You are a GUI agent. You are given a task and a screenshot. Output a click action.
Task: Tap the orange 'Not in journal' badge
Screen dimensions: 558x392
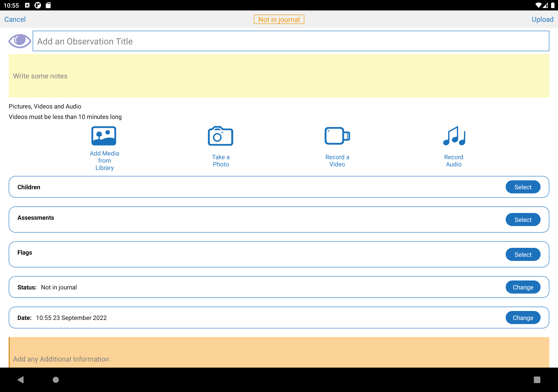279,19
